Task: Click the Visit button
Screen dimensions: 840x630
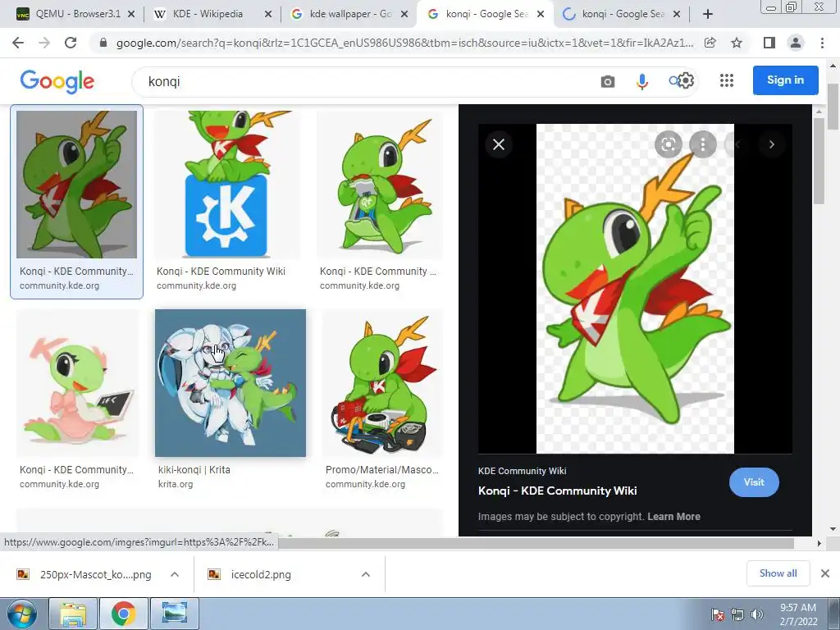Action: 754,482
